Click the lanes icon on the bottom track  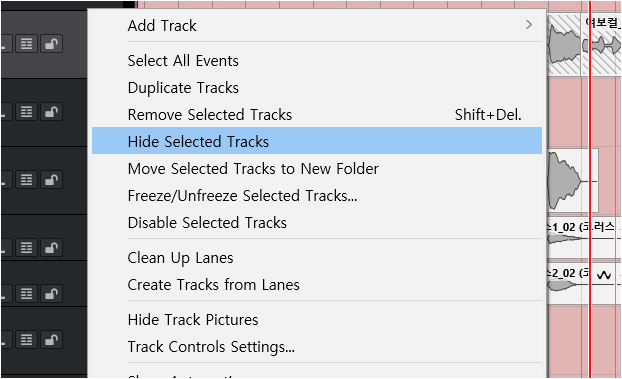tap(27, 340)
